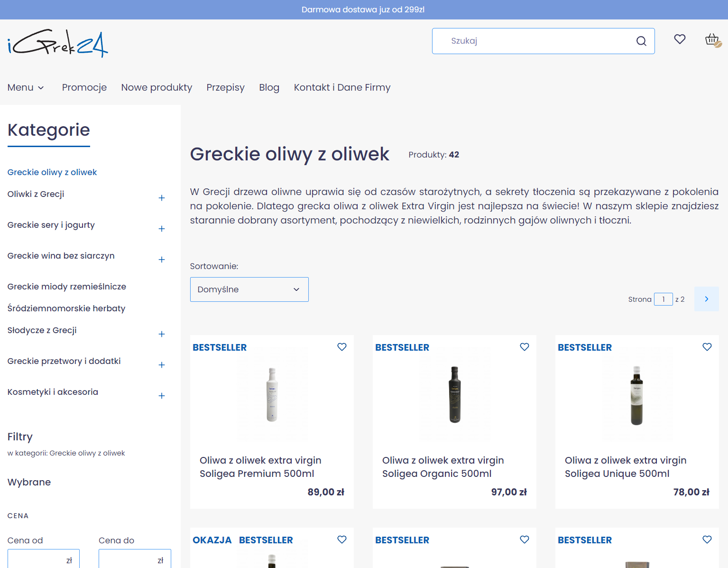
Task: Click heart icon on the OKAZJA product card
Action: click(x=342, y=540)
